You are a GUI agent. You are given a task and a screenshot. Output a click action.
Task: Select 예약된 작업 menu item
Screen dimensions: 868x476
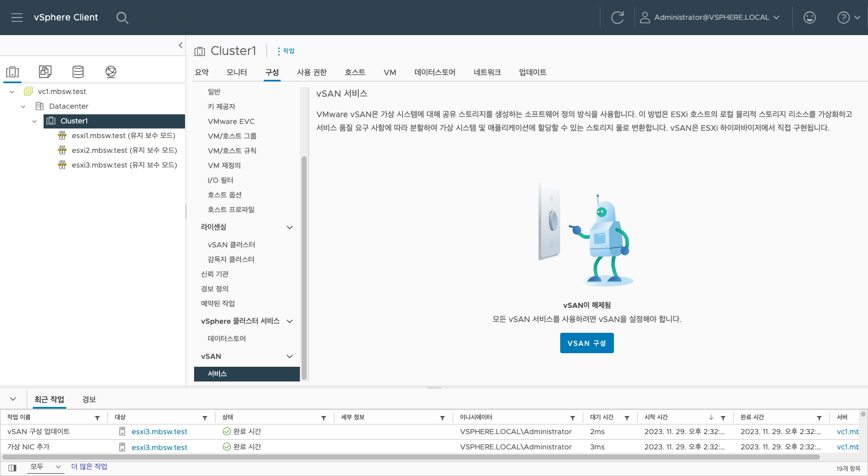click(218, 304)
